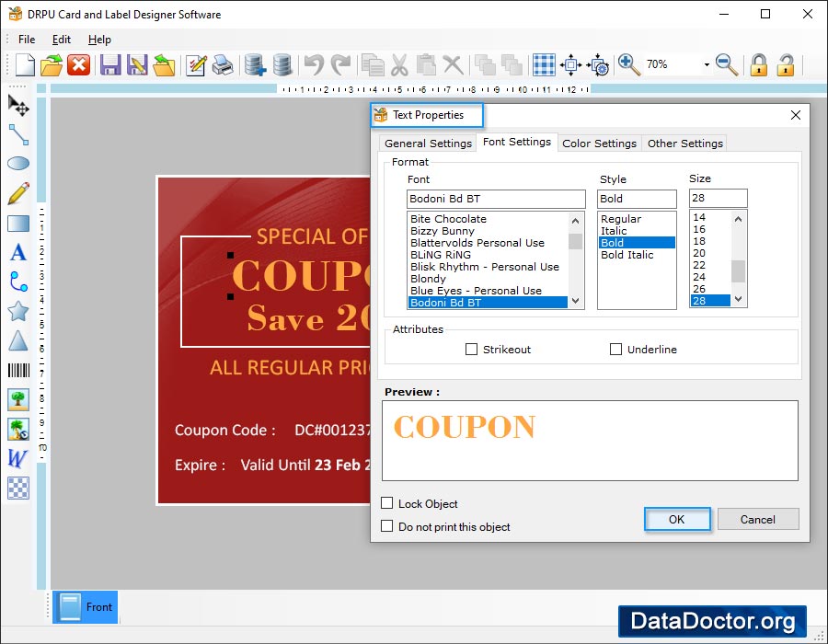
Task: Select the WordArt 'W' tool
Action: tap(17, 458)
